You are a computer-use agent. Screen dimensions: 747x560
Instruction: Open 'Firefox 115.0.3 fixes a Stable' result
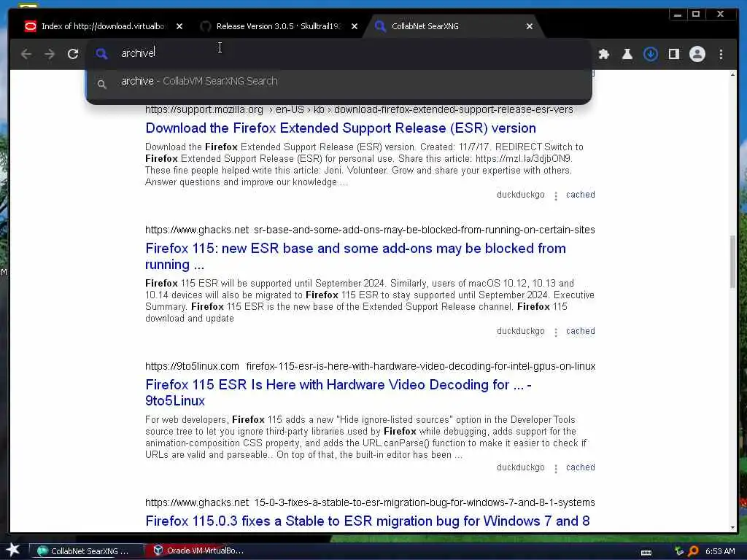click(x=368, y=521)
